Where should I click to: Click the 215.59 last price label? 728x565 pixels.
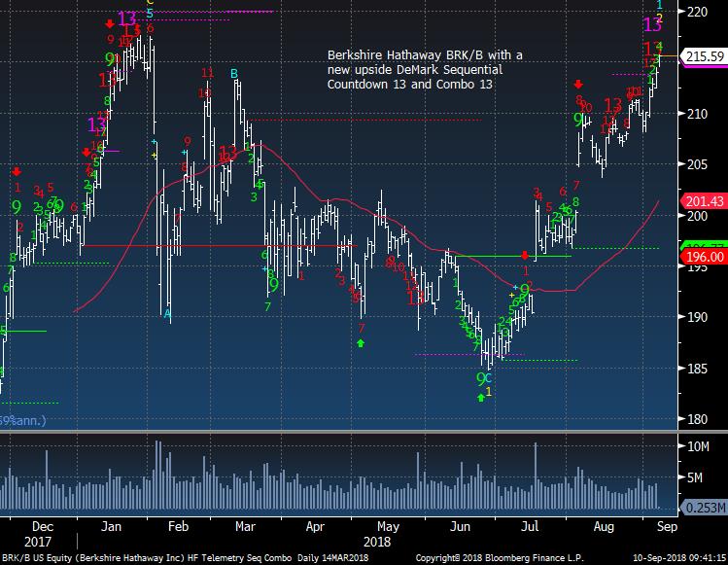(705, 56)
